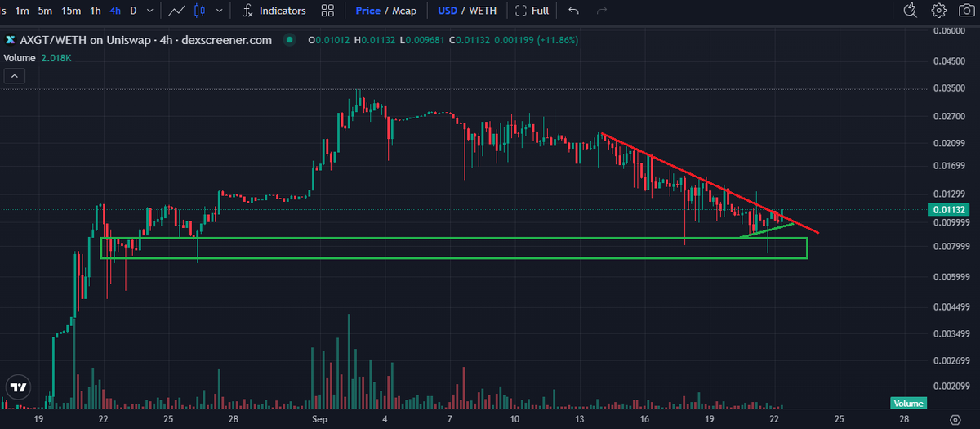
Task: Enter Full screen mode
Action: [x=532, y=11]
